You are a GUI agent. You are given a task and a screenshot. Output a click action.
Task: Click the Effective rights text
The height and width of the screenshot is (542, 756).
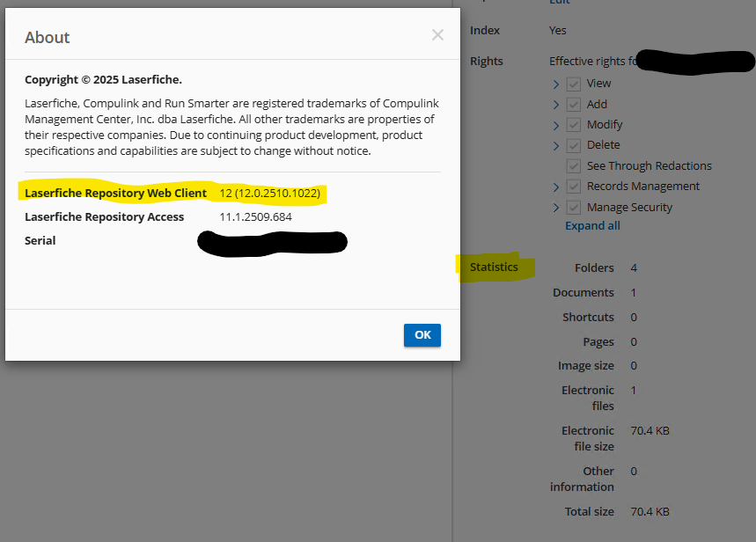(x=593, y=62)
